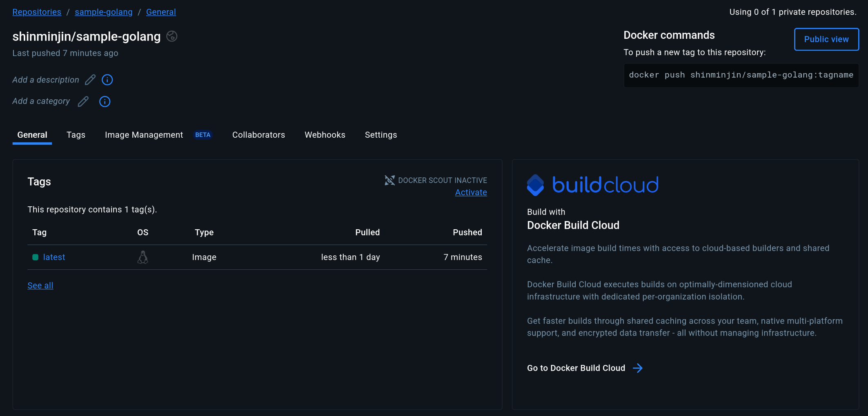Viewport: 868px width, 416px height.
Task: Click the Pulled column header
Action: (367, 233)
